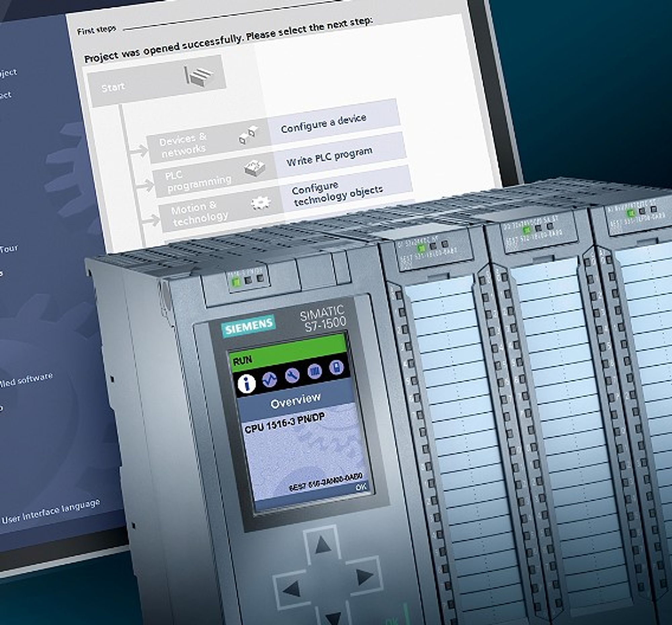This screenshot has height=625, width=672.
Task: Click the First steps heading
Action: click(96, 30)
